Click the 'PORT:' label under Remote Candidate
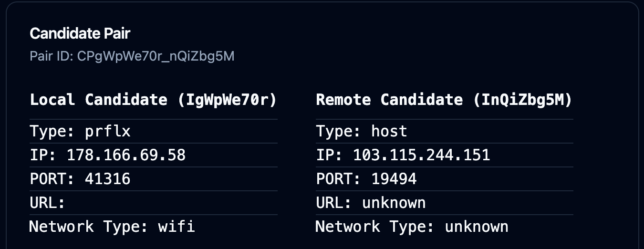The height and width of the screenshot is (249, 644). [x=338, y=179]
